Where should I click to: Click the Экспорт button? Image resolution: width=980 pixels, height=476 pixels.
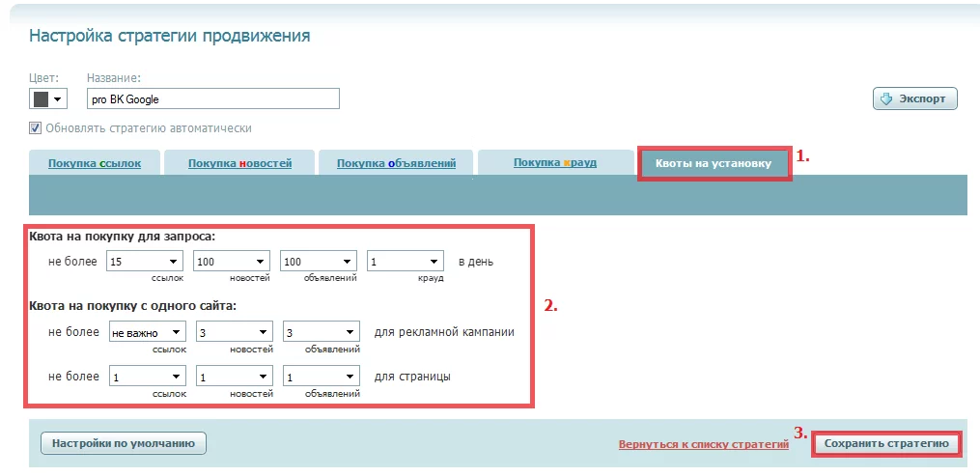[x=915, y=98]
